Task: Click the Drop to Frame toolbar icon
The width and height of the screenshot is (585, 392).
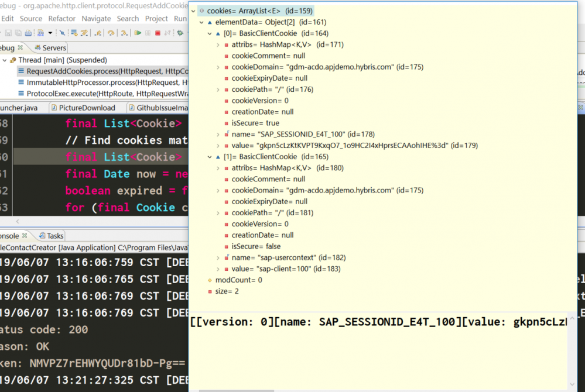Action: tap(74, 33)
